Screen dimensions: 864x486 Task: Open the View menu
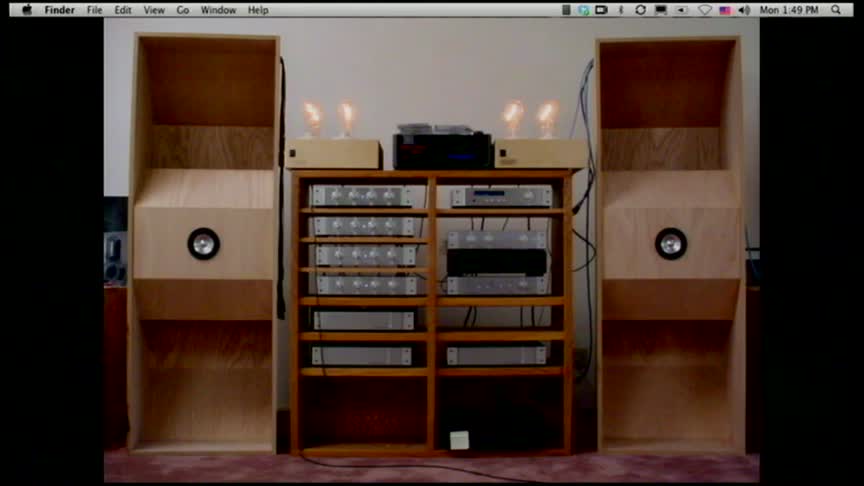pos(154,10)
